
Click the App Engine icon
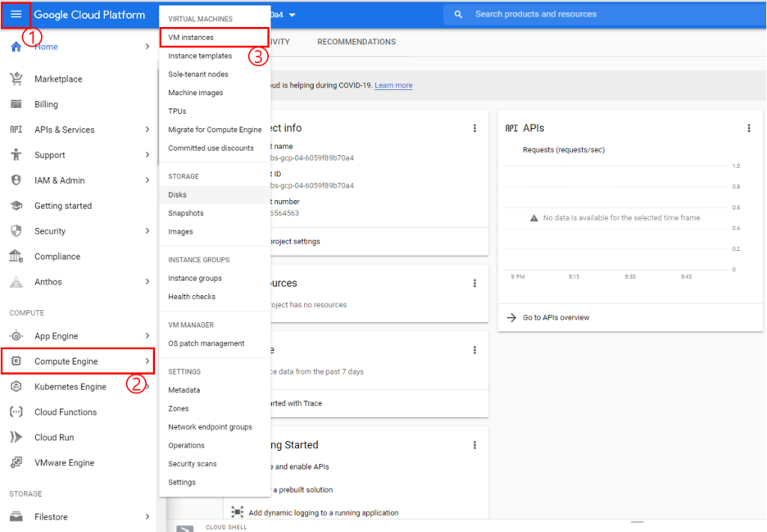click(x=16, y=336)
